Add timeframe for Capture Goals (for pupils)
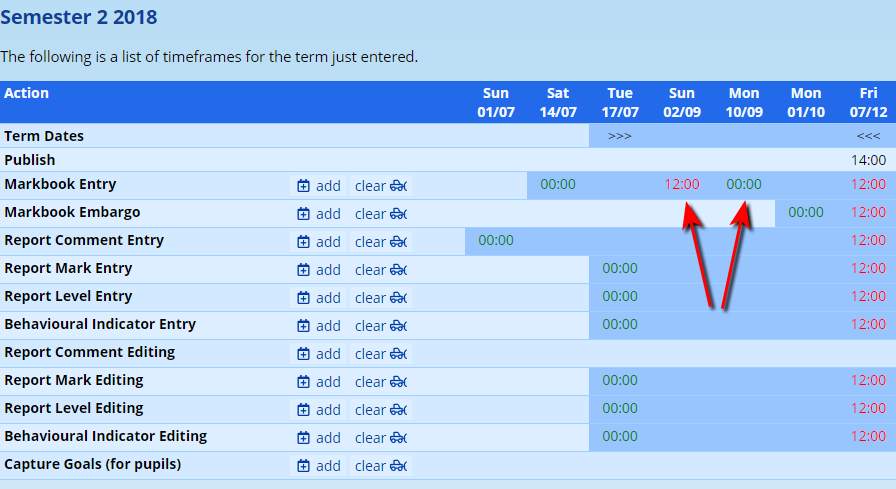 (x=318, y=466)
